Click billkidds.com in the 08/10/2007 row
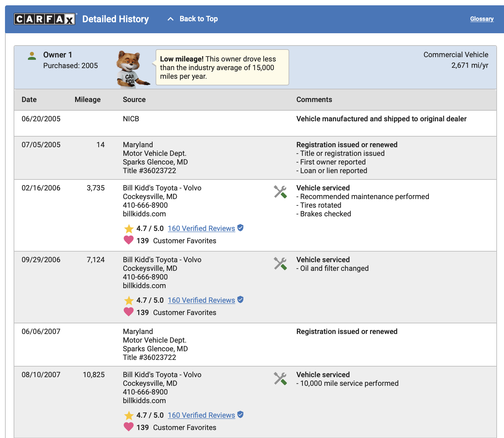Image resolution: width=504 pixels, height=438 pixels. pyautogui.click(x=144, y=401)
